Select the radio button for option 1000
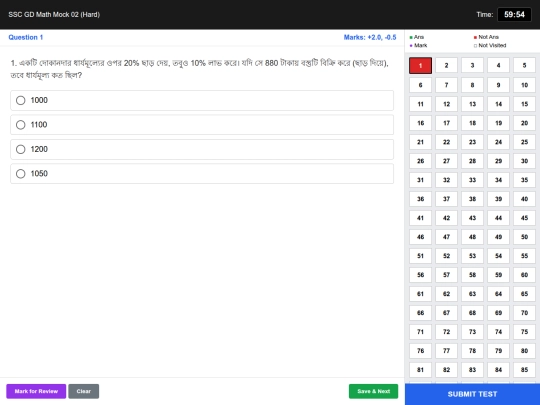 [21, 100]
